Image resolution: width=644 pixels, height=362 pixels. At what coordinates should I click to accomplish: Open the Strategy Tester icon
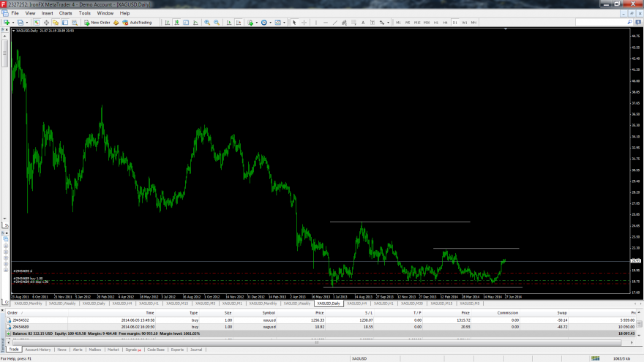click(x=75, y=23)
